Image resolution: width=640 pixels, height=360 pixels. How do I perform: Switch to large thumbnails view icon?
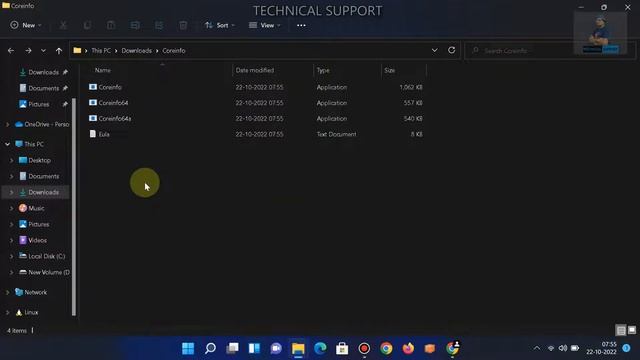[x=632, y=330]
